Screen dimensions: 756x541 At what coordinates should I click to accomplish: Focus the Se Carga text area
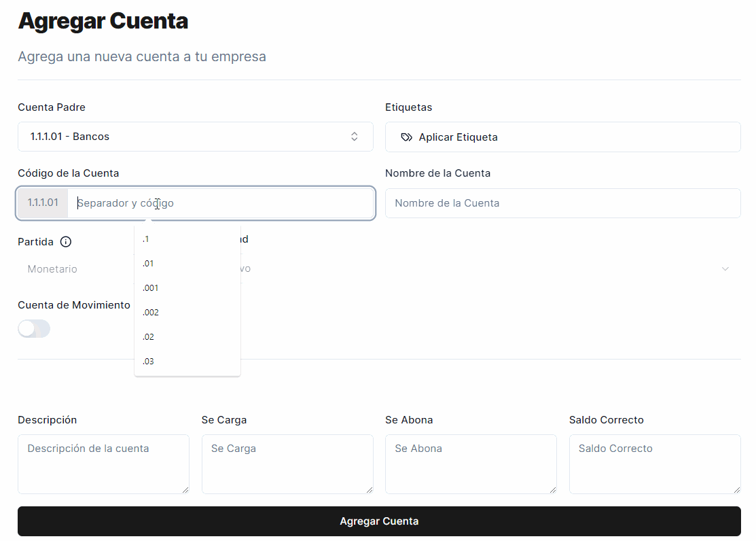(x=287, y=464)
